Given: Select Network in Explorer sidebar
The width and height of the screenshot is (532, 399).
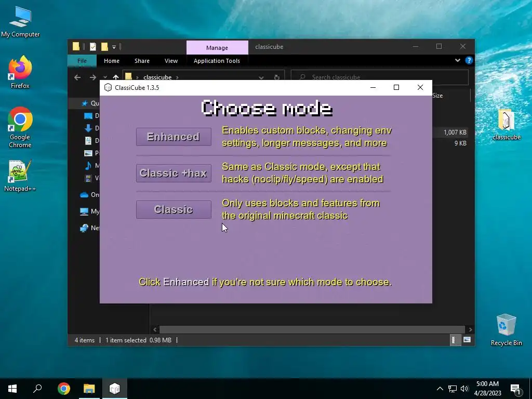Looking at the screenshot, I should 84,228.
